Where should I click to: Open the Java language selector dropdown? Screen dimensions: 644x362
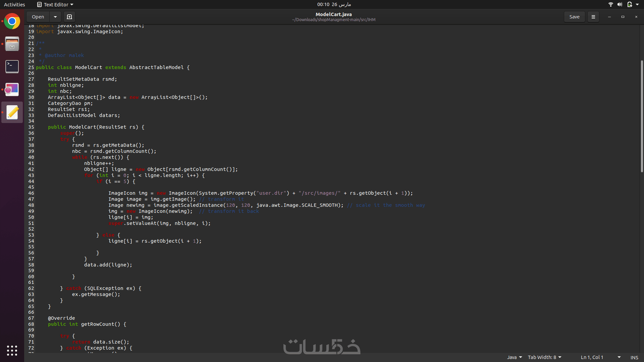click(x=514, y=357)
